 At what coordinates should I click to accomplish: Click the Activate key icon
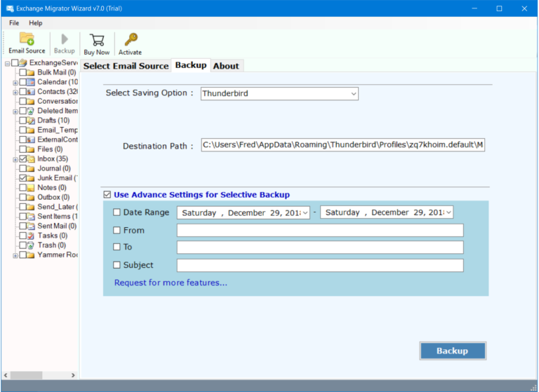tap(131, 39)
